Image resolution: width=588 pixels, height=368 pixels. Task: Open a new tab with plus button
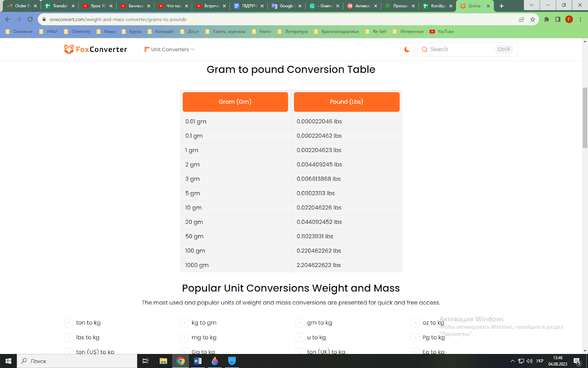point(501,6)
